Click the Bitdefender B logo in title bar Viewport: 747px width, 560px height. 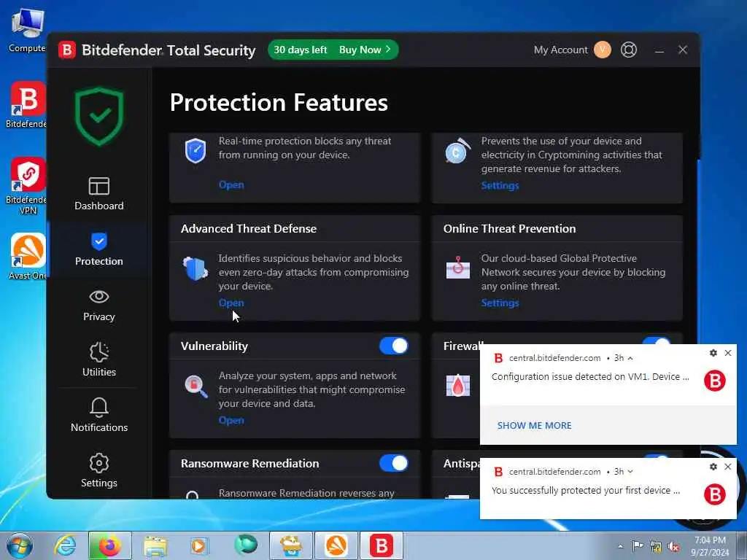click(x=67, y=50)
